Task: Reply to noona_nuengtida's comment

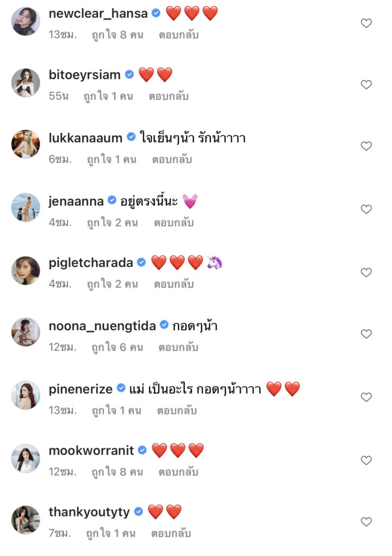Action: click(x=178, y=347)
